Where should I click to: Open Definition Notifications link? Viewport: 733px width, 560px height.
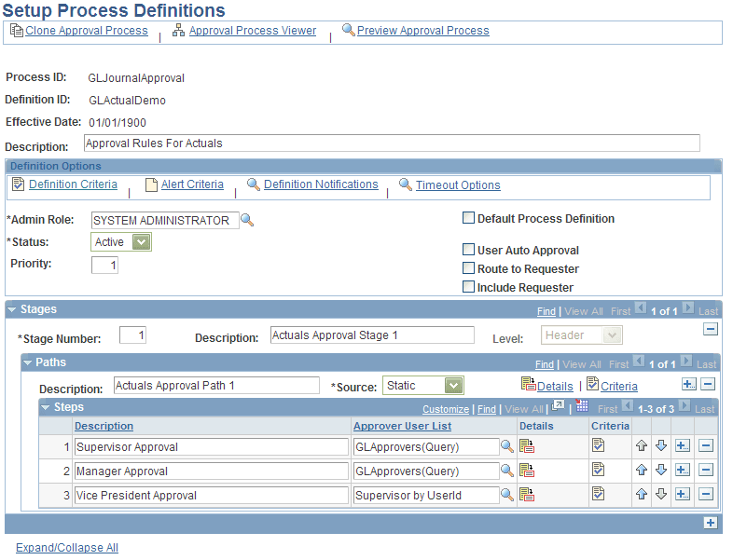[x=321, y=184]
